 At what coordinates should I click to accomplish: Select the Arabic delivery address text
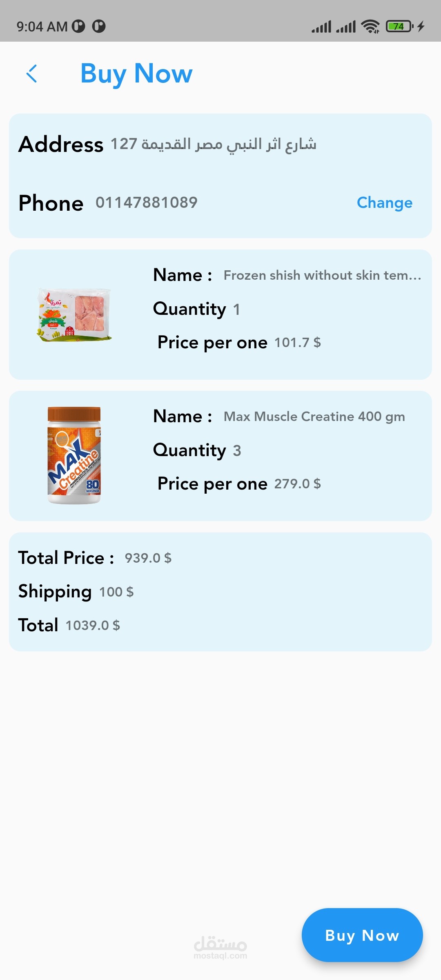[x=214, y=144]
